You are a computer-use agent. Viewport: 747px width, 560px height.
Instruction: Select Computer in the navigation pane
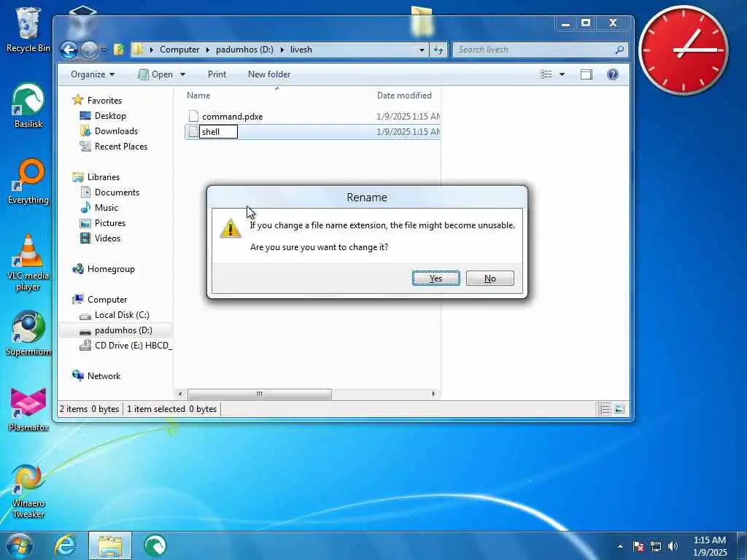click(x=107, y=300)
